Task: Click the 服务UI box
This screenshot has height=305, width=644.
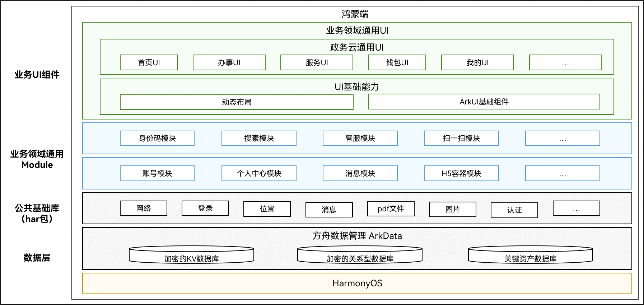Action: coord(317,62)
